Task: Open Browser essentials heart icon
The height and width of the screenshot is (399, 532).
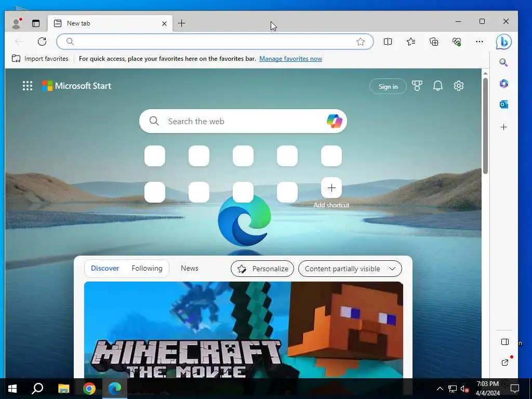Action: [457, 42]
